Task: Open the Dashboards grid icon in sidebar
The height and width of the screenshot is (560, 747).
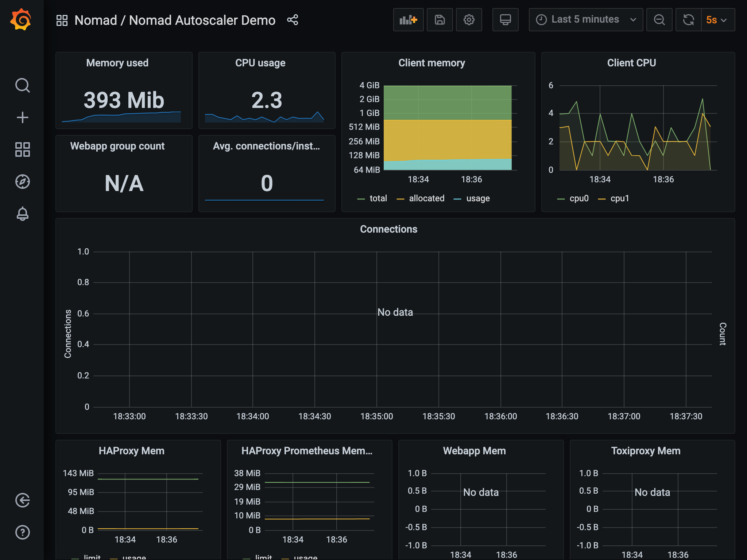Action: [x=22, y=149]
